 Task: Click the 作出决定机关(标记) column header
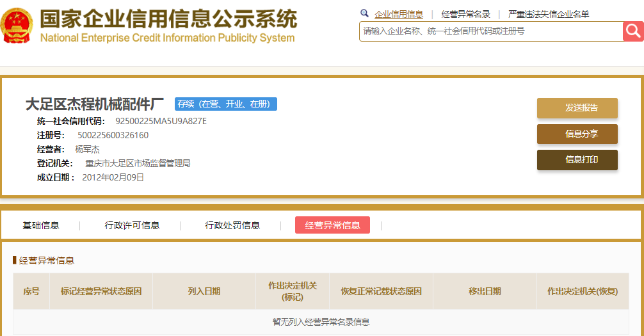[293, 291]
